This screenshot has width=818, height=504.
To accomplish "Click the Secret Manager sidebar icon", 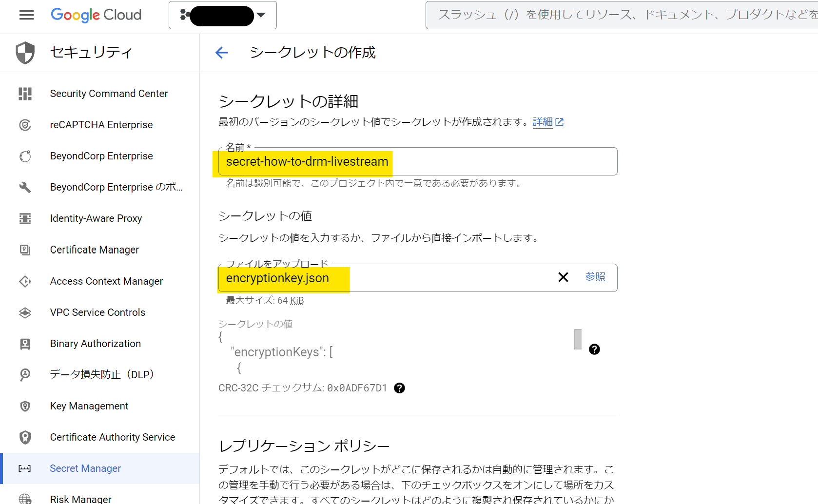I will pos(25,468).
